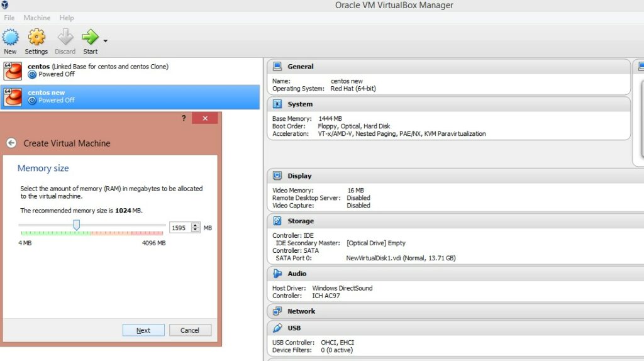The width and height of the screenshot is (644, 361).
Task: Click ICH AC97 audio controller value
Action: tap(326, 296)
